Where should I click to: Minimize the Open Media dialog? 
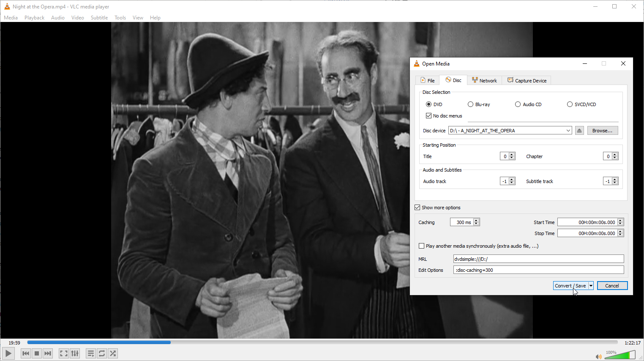(x=585, y=63)
